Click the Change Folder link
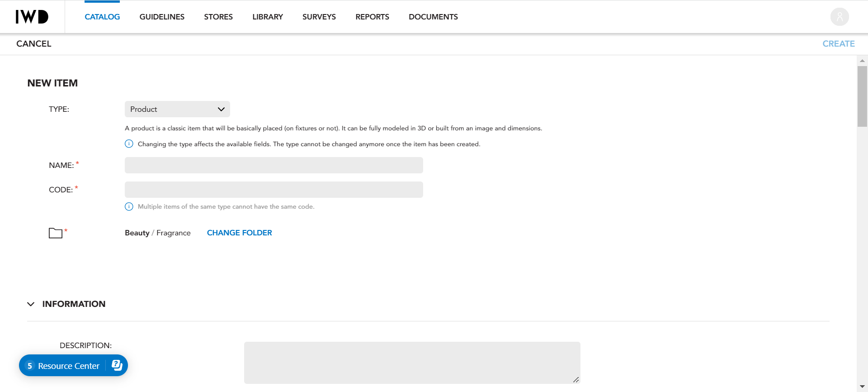The width and height of the screenshot is (868, 392). point(240,233)
